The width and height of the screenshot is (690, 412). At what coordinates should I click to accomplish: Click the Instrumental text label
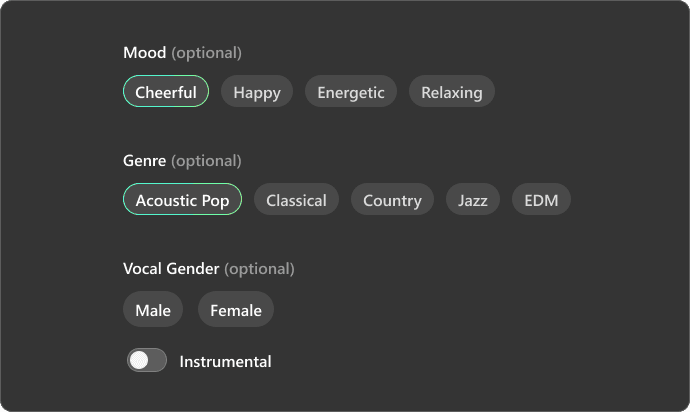click(x=225, y=361)
